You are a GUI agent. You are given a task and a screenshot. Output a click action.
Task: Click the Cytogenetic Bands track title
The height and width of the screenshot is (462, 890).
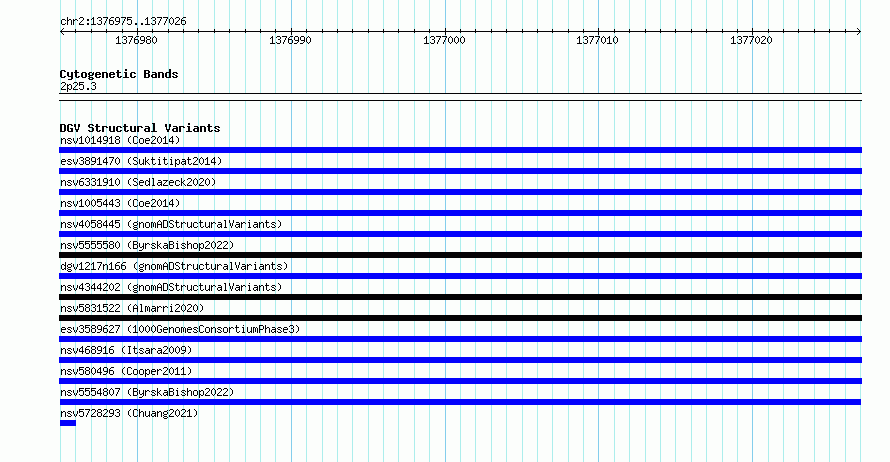pos(119,74)
